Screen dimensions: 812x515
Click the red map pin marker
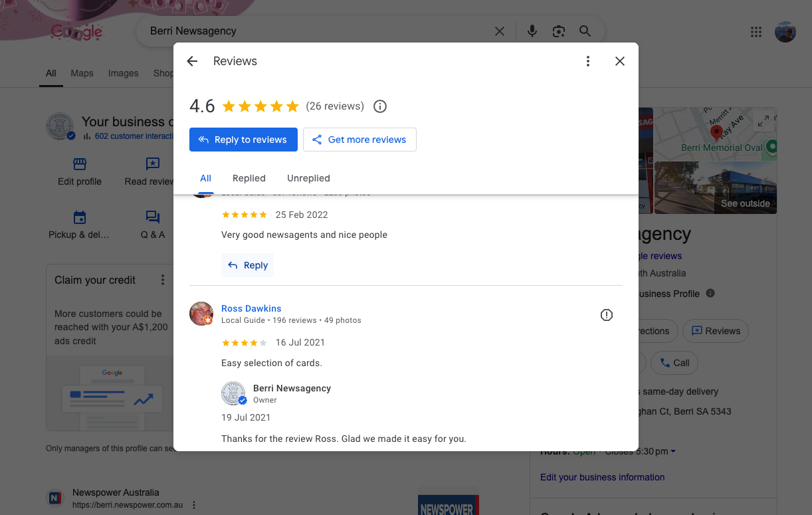pyautogui.click(x=716, y=132)
